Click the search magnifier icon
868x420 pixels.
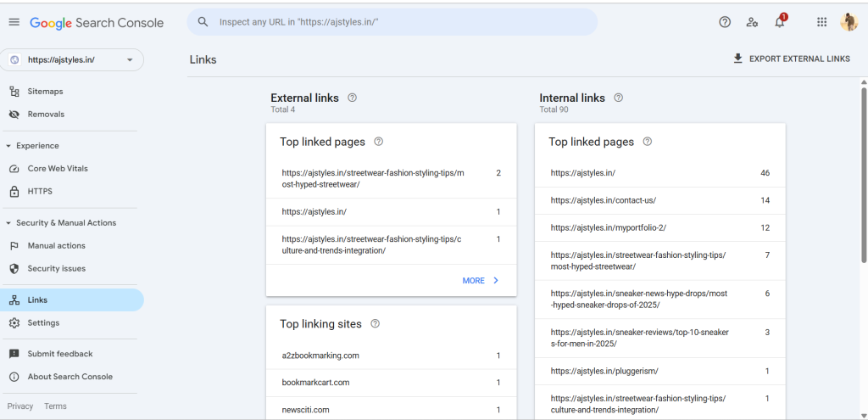(x=203, y=22)
